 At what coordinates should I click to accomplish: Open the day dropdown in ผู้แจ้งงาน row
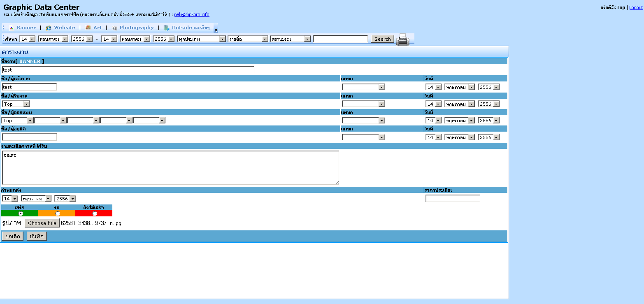tap(433, 87)
